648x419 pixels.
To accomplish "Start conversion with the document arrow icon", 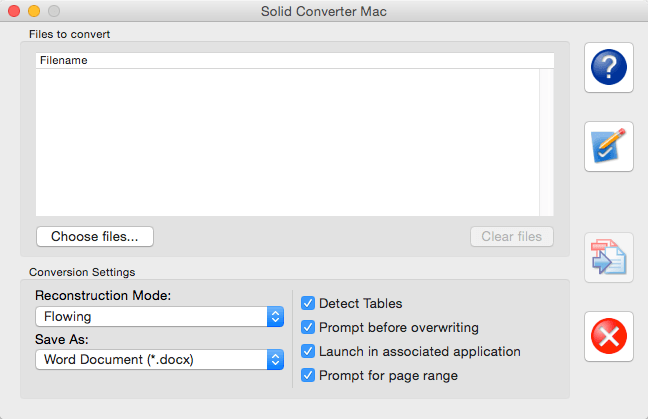I will pos(609,257).
